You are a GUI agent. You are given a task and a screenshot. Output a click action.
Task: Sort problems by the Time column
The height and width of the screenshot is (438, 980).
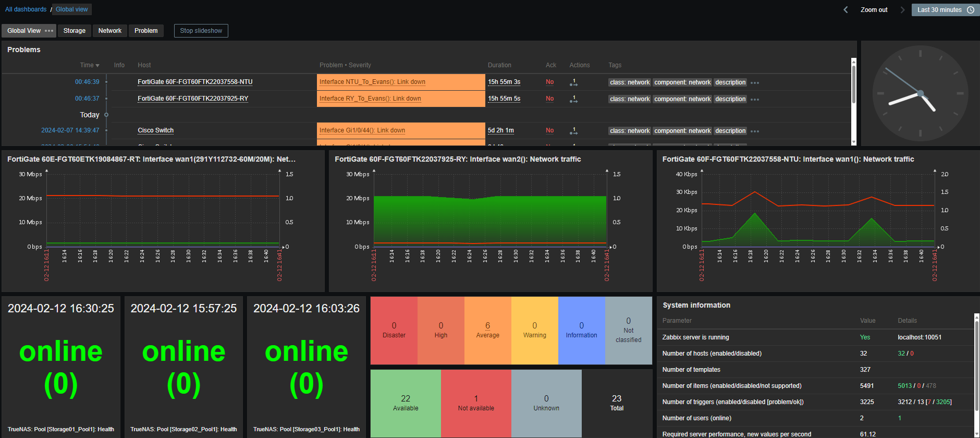89,65
